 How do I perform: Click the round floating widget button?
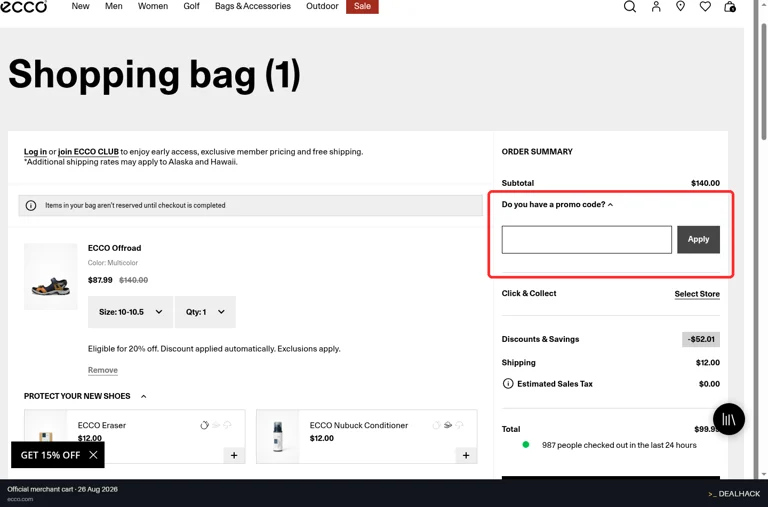(729, 419)
